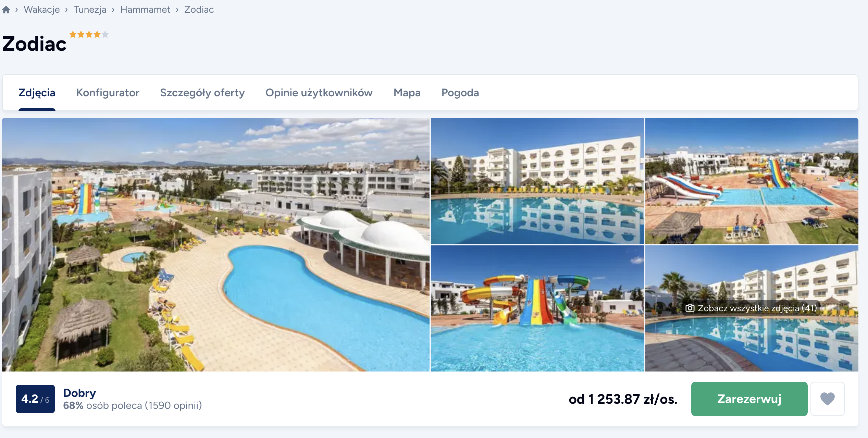The image size is (868, 438).
Task: Click the hotel star rating icons
Action: [89, 34]
